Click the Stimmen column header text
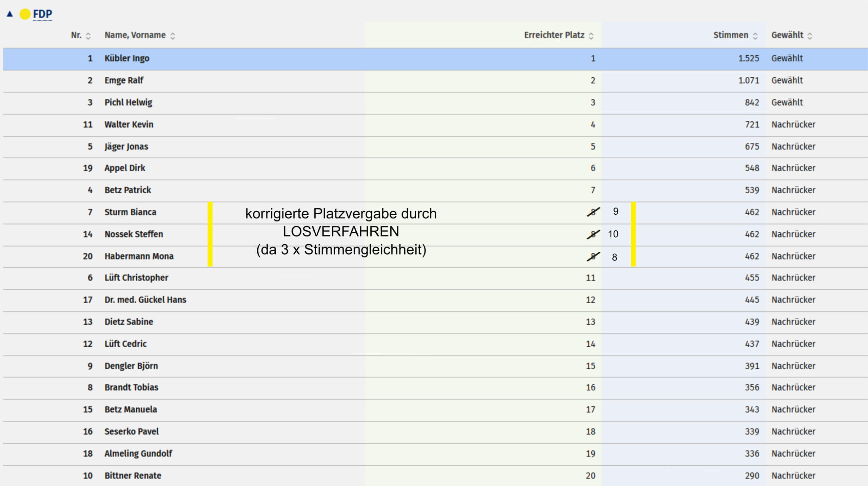The image size is (868, 486). (730, 35)
